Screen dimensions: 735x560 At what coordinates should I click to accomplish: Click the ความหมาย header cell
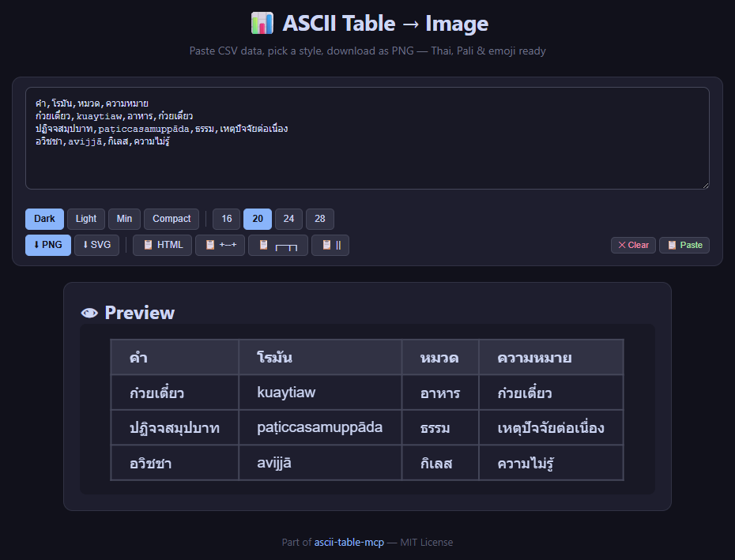pyautogui.click(x=552, y=358)
